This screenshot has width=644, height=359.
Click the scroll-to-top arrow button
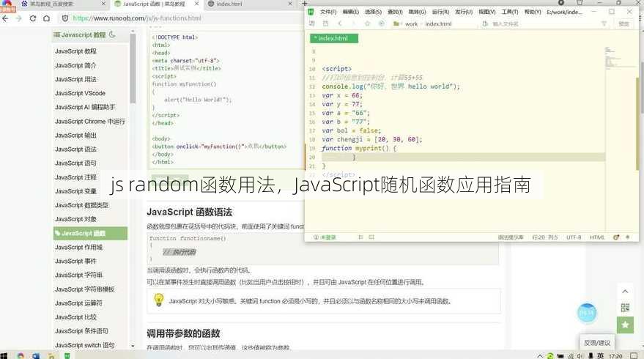pyautogui.click(x=625, y=291)
